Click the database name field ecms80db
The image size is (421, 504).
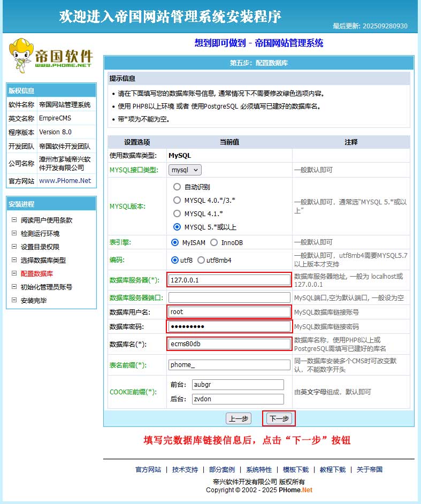tap(229, 343)
